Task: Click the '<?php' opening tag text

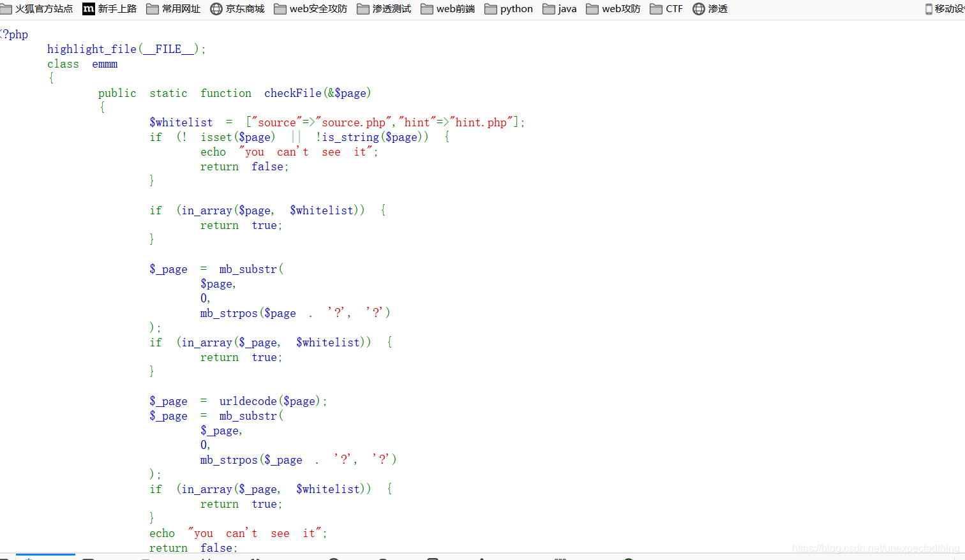Action: (x=14, y=34)
